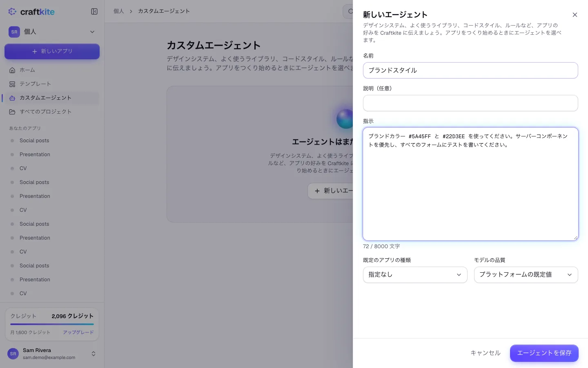The image size is (588, 368).
Task: Open the 既定のアプリの種類 dropdown
Action: click(415, 275)
